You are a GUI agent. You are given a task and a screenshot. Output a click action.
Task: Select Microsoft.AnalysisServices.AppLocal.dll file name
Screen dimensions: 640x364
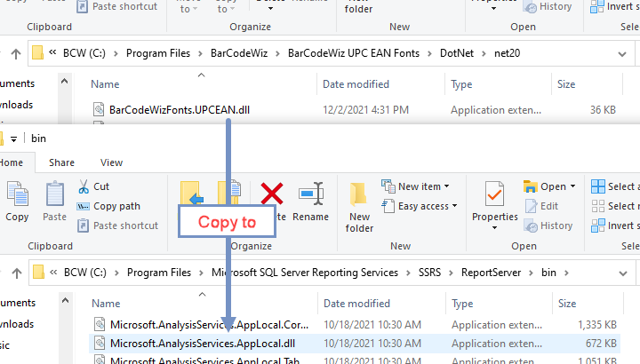(x=203, y=344)
